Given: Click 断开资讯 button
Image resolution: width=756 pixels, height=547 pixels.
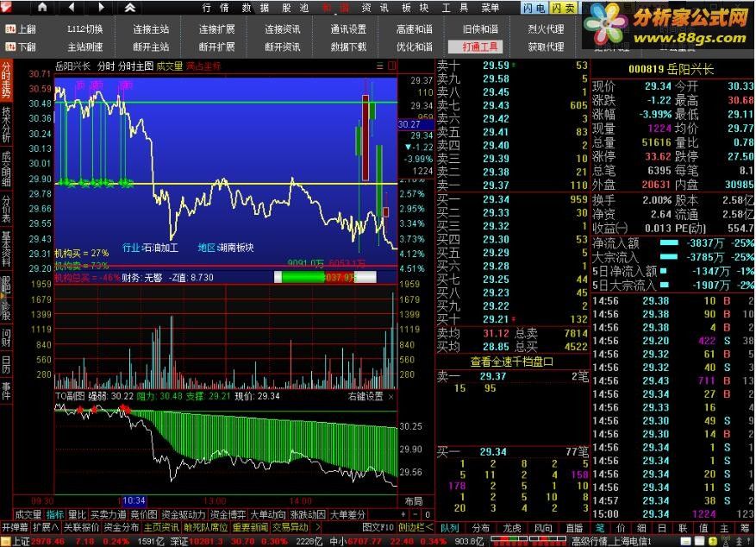Looking at the screenshot, I should (283, 47).
